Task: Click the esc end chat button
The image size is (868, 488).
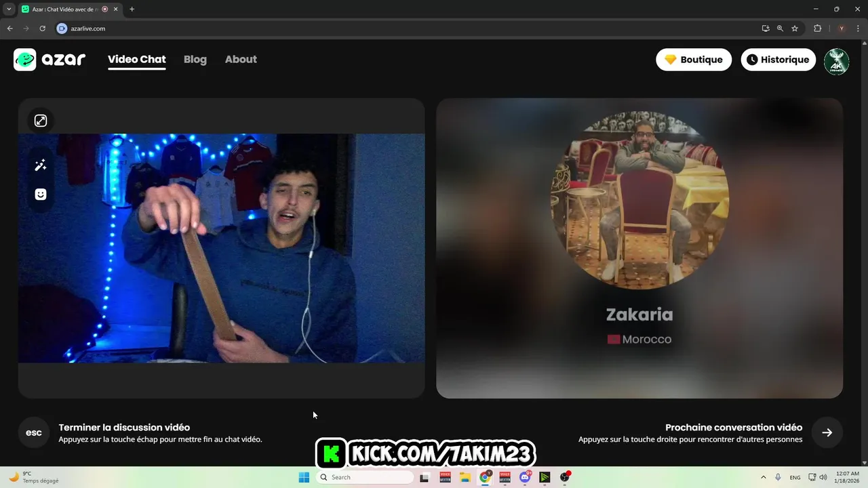Action: [x=34, y=432]
